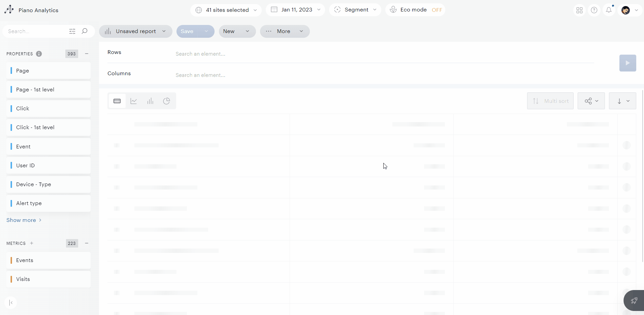Switch visualization to line chart view
644x315 pixels.
point(133,101)
